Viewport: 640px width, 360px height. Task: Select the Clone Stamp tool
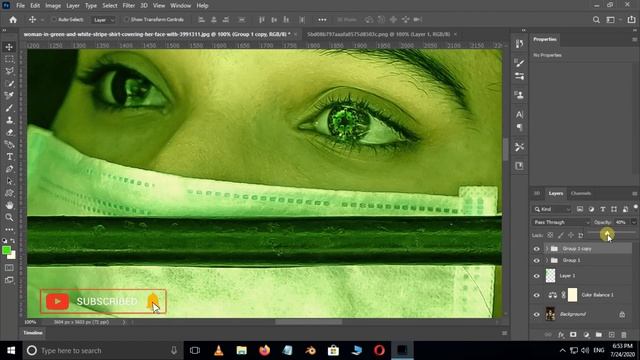(9, 120)
